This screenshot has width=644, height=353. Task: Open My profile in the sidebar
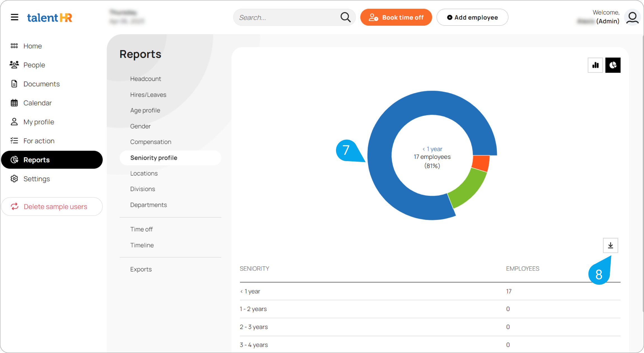pos(39,122)
